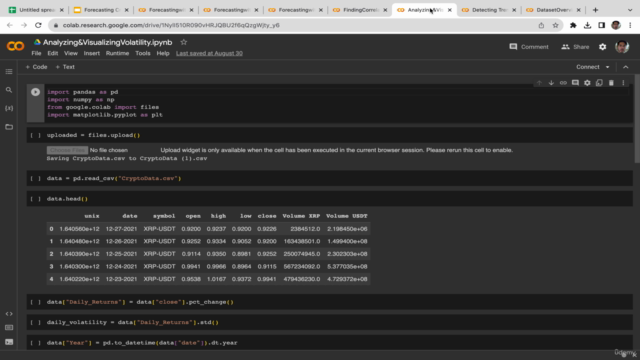Screen dimensions: 640x360
Task: Open the Help menu
Action: pyautogui.click(x=163, y=53)
